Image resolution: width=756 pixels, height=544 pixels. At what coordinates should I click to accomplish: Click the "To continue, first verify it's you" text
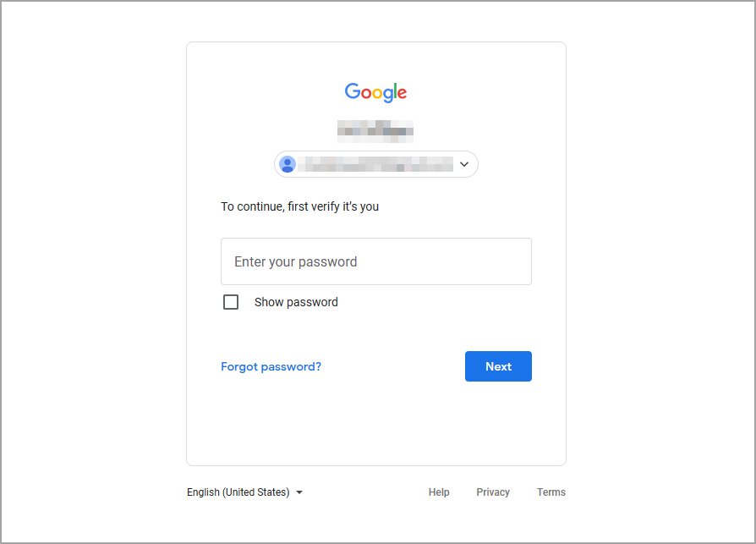click(299, 206)
